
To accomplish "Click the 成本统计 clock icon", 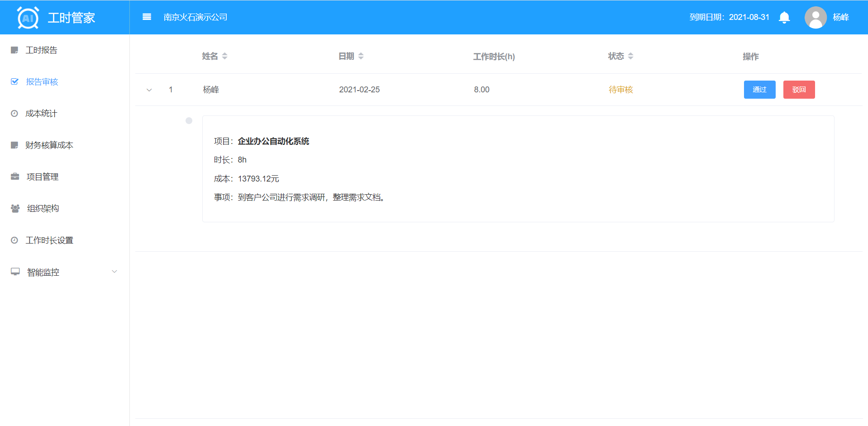I will (14, 114).
